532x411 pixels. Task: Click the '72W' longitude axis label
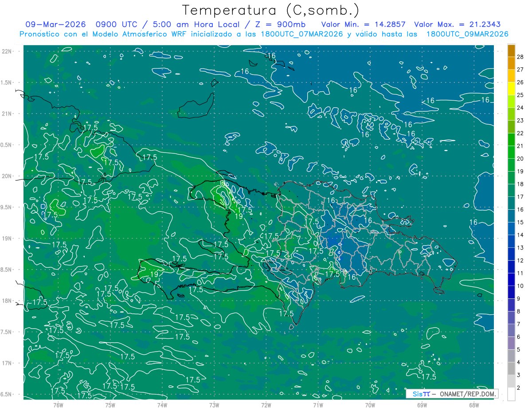pos(266,405)
